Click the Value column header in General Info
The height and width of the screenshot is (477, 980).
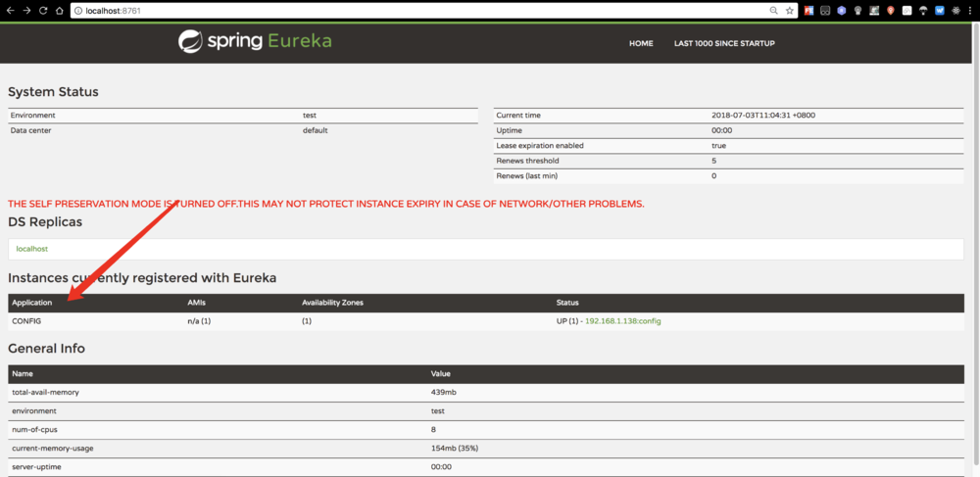(441, 374)
